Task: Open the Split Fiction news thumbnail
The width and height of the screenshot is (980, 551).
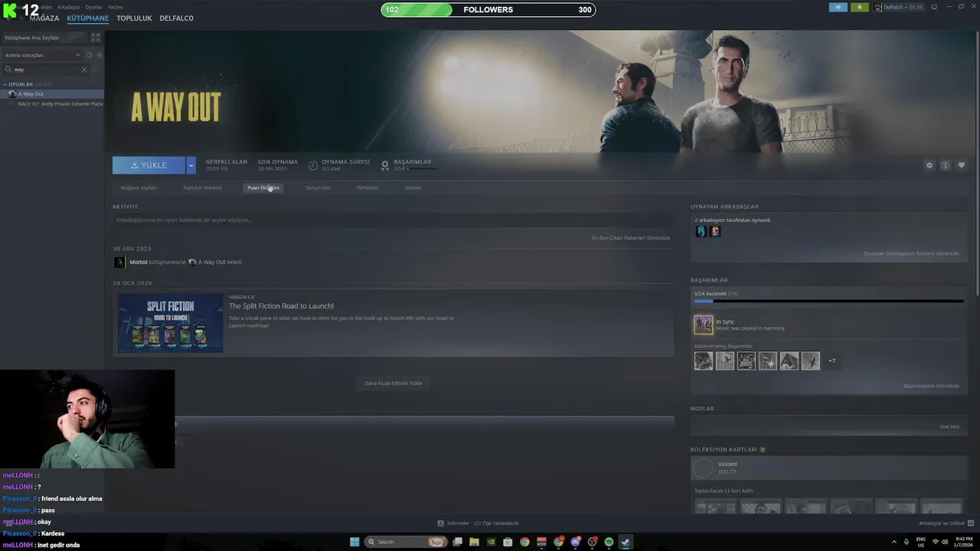Action: tap(170, 323)
